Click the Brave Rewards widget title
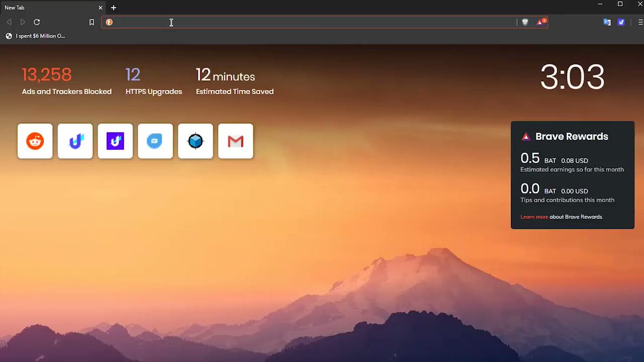The height and width of the screenshot is (362, 644). click(572, 136)
